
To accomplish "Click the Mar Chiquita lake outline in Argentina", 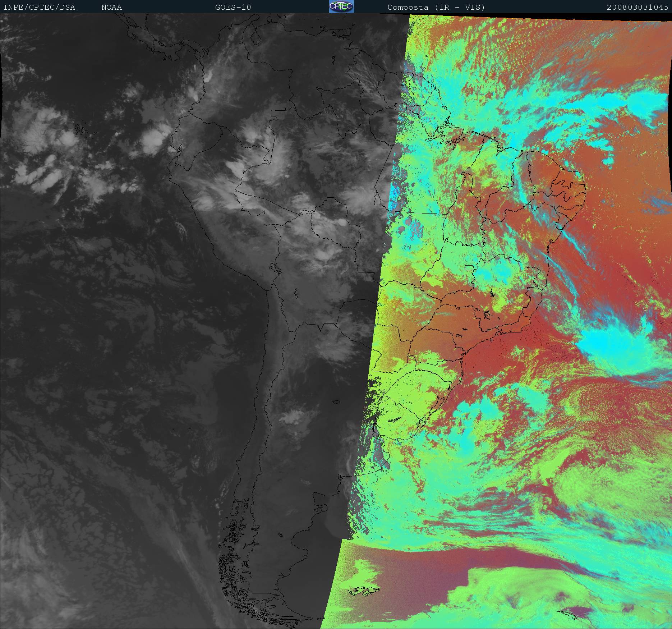I will coord(336,402).
